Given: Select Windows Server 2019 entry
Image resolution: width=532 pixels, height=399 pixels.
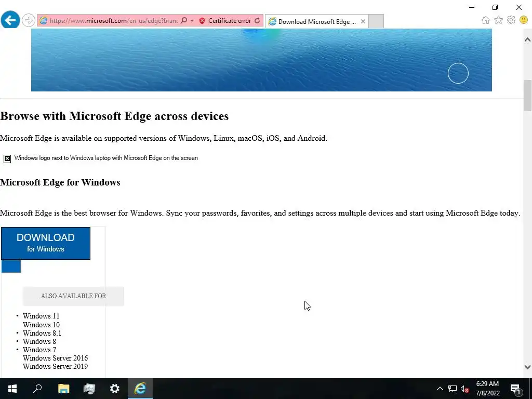Looking at the screenshot, I should pos(55,366).
